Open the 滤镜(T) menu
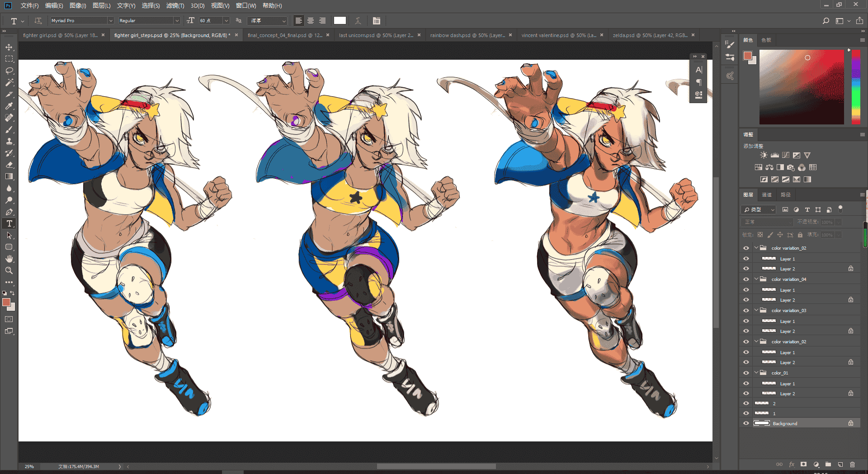 click(x=175, y=5)
